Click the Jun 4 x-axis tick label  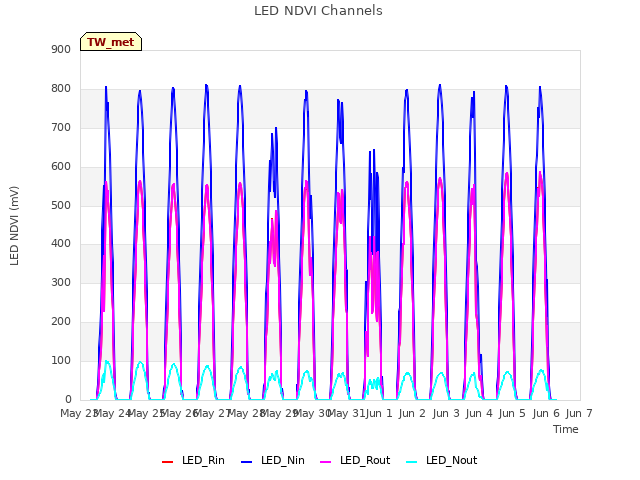[x=479, y=413]
